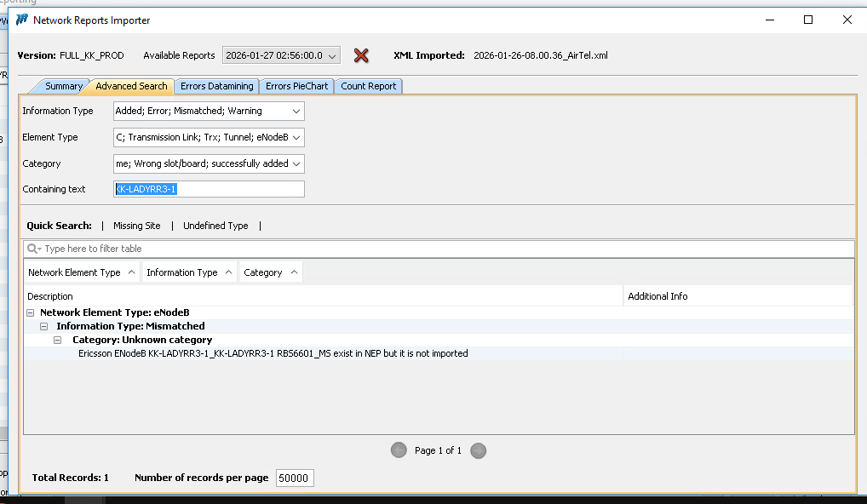
Task: Switch to the Count Report tab
Action: click(x=368, y=86)
